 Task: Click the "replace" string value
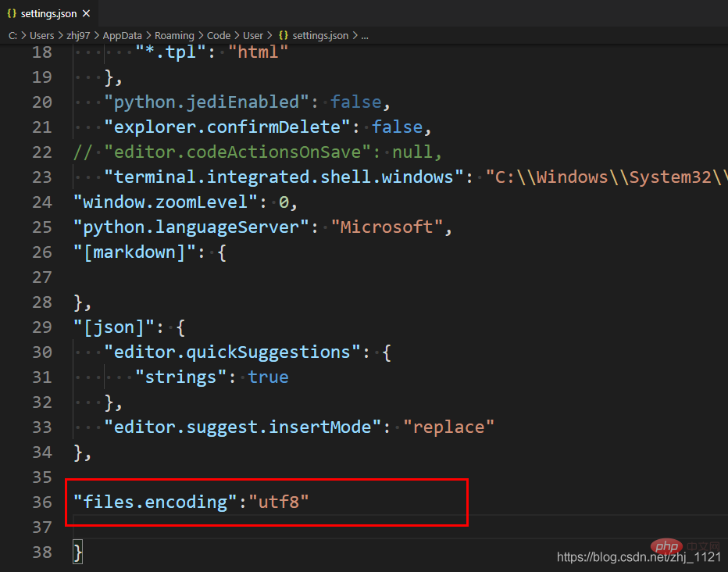pos(448,427)
